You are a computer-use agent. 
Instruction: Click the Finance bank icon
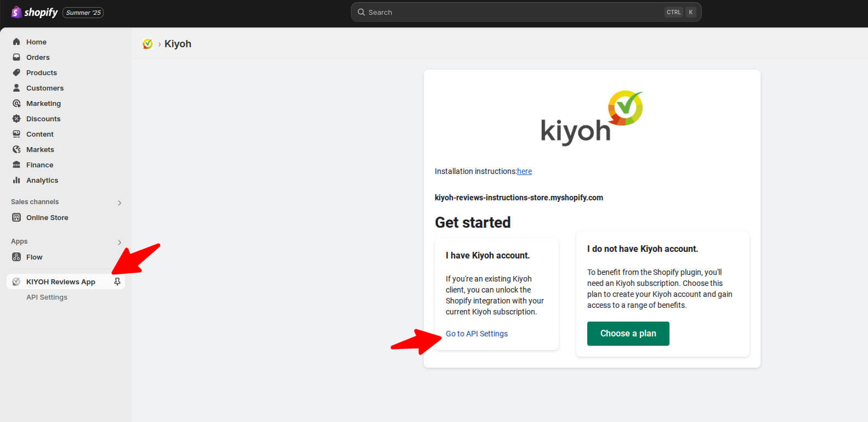coord(16,165)
